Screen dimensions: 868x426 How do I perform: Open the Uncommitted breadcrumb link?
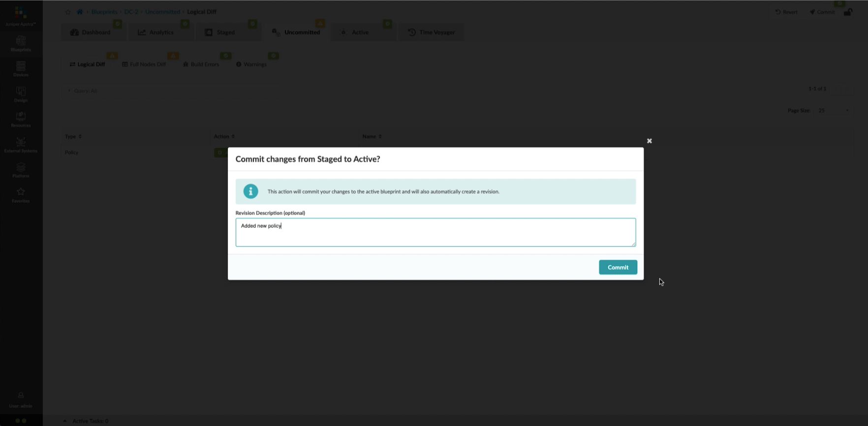[x=162, y=12]
